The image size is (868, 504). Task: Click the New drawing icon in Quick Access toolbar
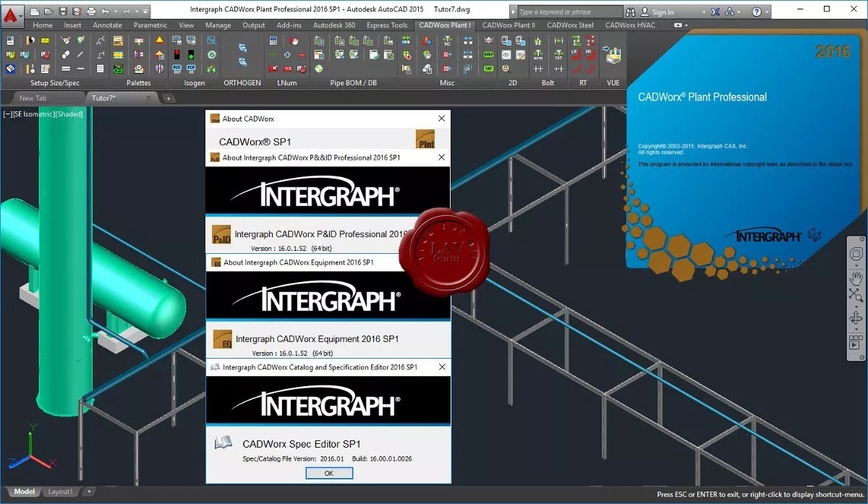(34, 12)
